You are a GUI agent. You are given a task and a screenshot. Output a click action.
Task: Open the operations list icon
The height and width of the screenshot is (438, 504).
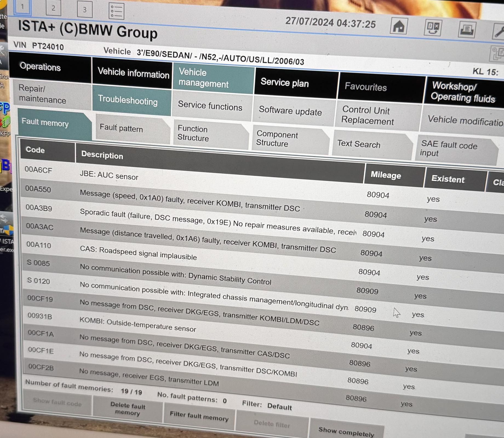pos(116,11)
